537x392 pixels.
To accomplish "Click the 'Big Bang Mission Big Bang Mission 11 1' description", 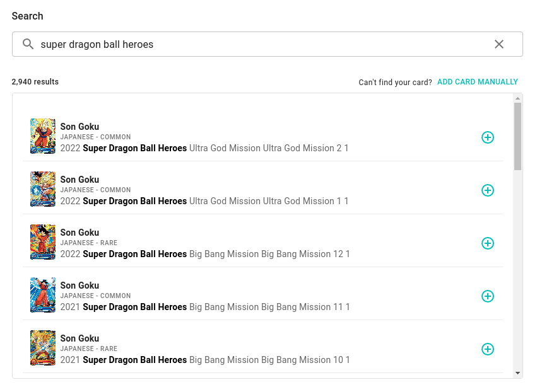I will pos(269,307).
